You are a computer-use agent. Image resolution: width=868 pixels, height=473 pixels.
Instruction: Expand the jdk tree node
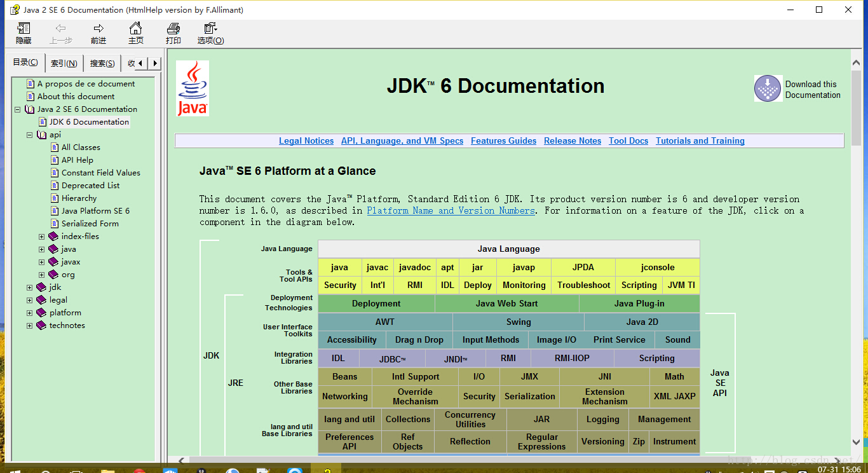[29, 287]
